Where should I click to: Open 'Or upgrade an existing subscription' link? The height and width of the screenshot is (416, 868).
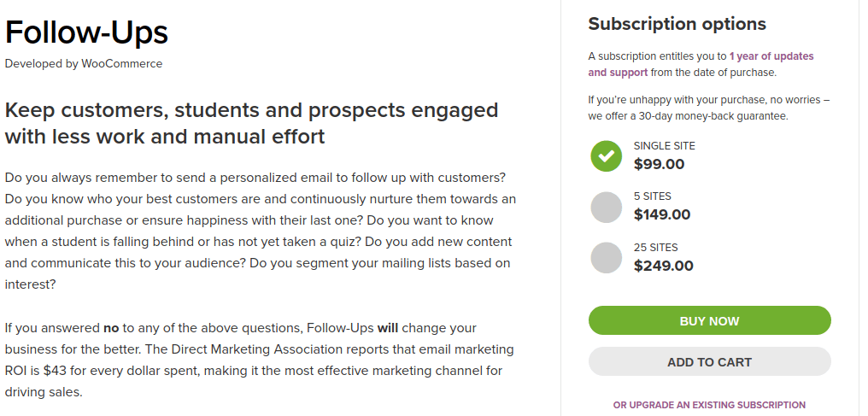pyautogui.click(x=709, y=405)
